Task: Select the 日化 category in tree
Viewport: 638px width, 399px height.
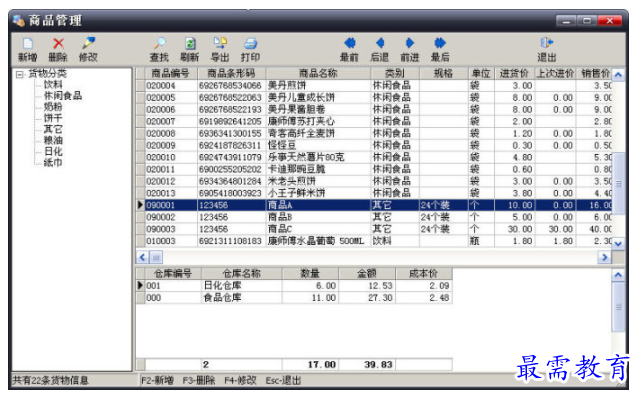Action: coord(53,152)
